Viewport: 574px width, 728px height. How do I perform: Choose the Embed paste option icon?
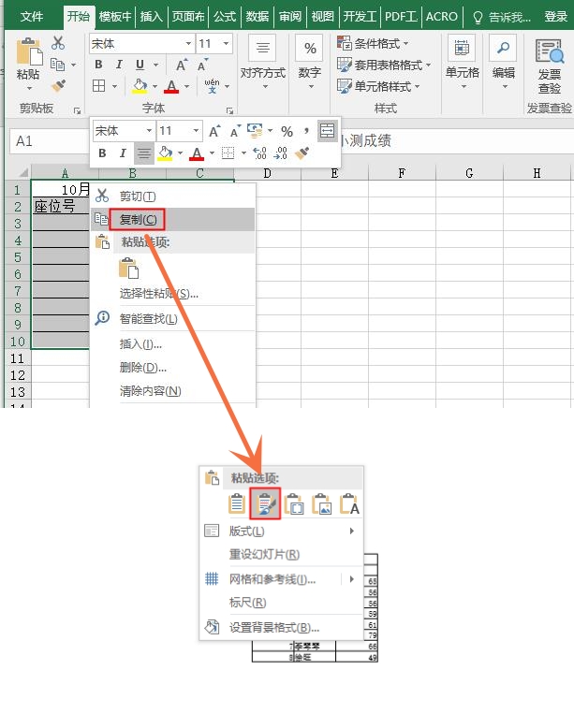(x=294, y=503)
